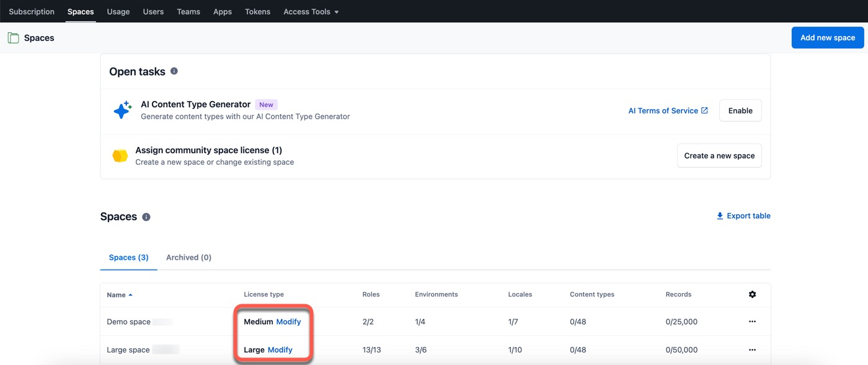Click the Spaces folder icon beside the page title
This screenshot has width=868, height=365.
[x=13, y=37]
